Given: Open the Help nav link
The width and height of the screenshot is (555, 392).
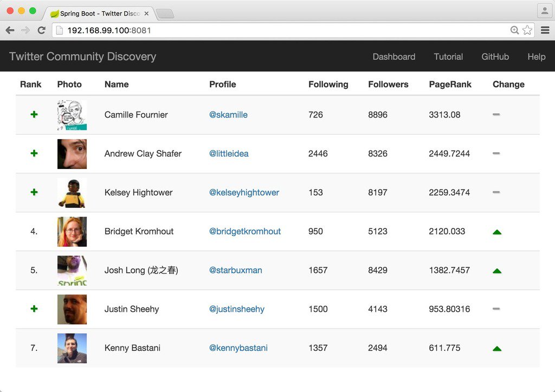Looking at the screenshot, I should (536, 56).
